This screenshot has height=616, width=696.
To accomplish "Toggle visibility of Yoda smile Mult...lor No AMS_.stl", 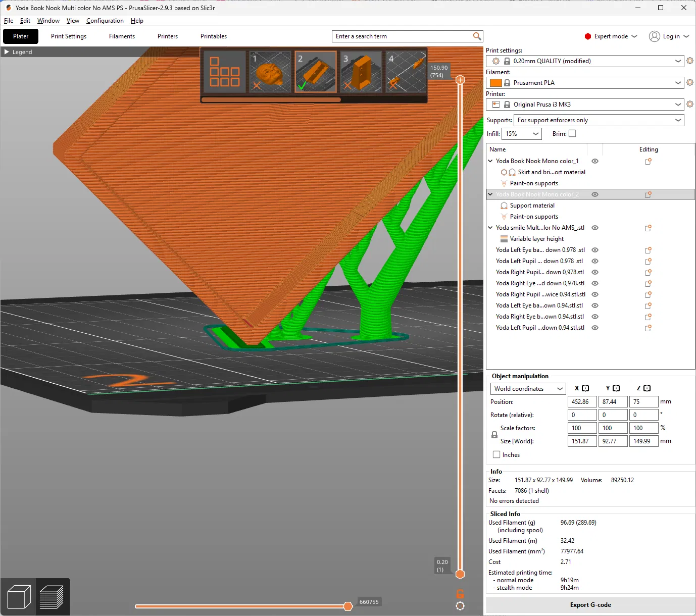I will 595,228.
